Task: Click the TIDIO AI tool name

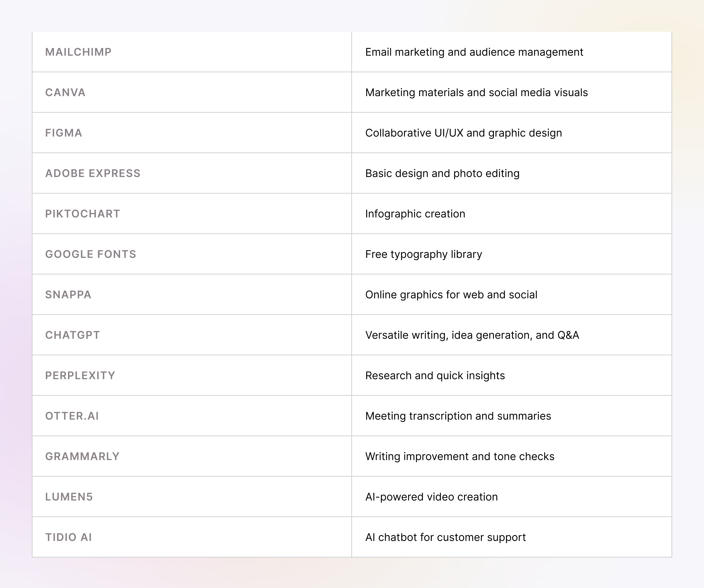Action: [69, 537]
